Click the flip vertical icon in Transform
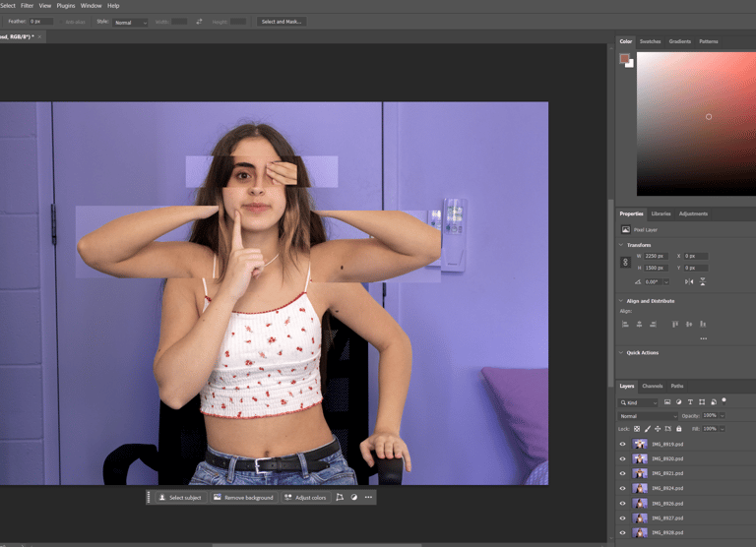Viewport: 756px width, 547px height. pyautogui.click(x=703, y=282)
